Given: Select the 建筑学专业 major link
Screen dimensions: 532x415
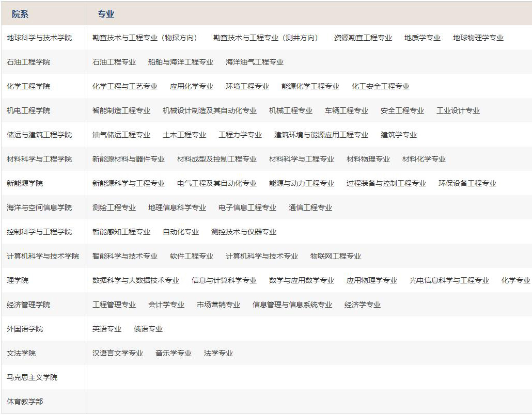Looking at the screenshot, I should tap(398, 135).
